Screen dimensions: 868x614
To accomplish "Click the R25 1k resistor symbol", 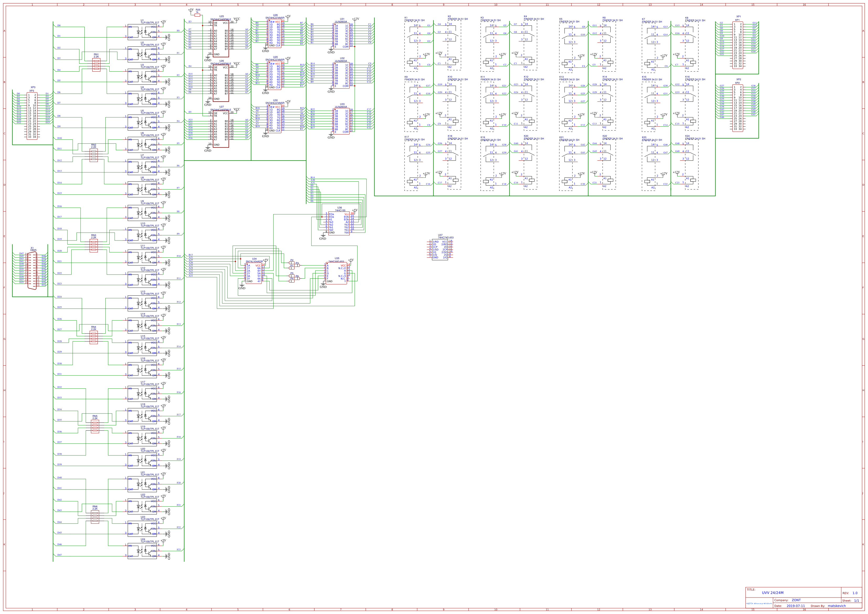I will [x=197, y=15].
